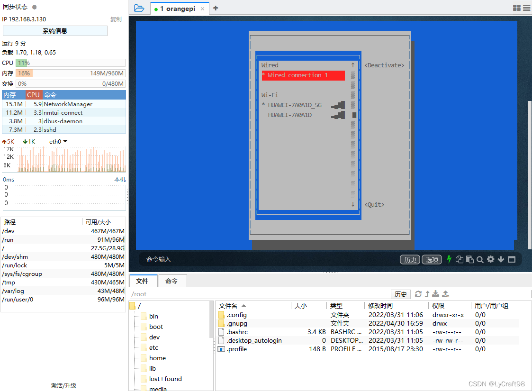Image resolution: width=532 pixels, height=392 pixels.
Task: Switch to the 1 orangepi session tab
Action: coord(180,9)
